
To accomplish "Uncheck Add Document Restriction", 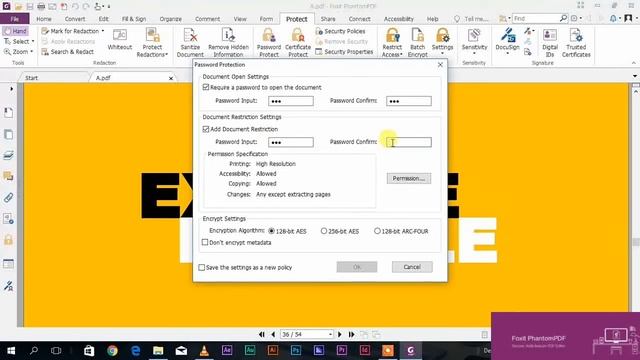I will click(206, 129).
